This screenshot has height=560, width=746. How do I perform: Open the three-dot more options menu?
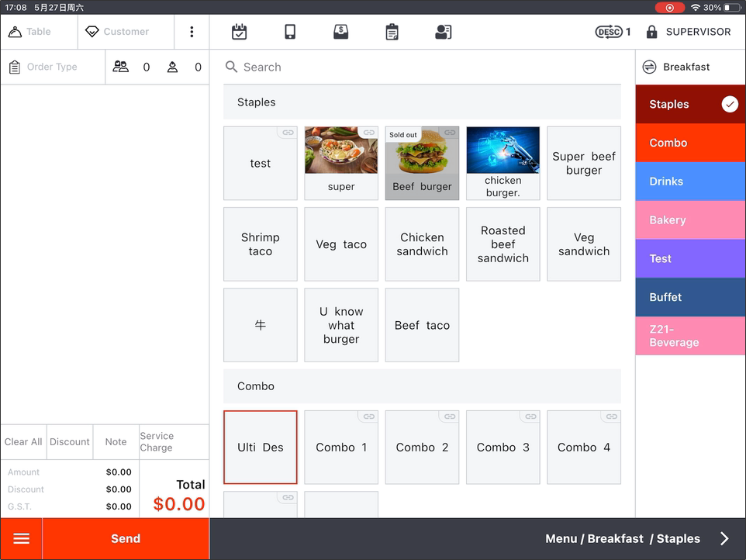click(x=192, y=32)
